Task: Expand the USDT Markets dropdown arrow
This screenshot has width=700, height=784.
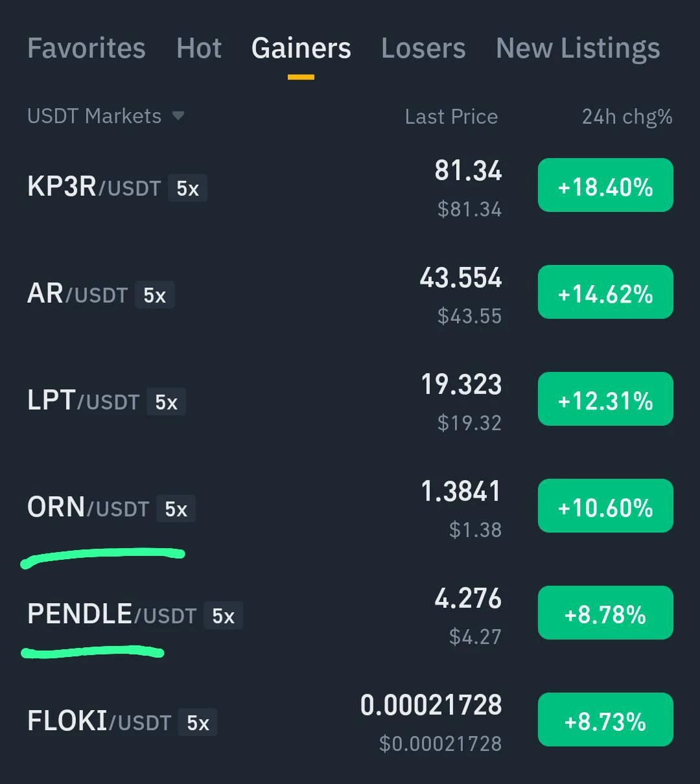Action: point(178,116)
